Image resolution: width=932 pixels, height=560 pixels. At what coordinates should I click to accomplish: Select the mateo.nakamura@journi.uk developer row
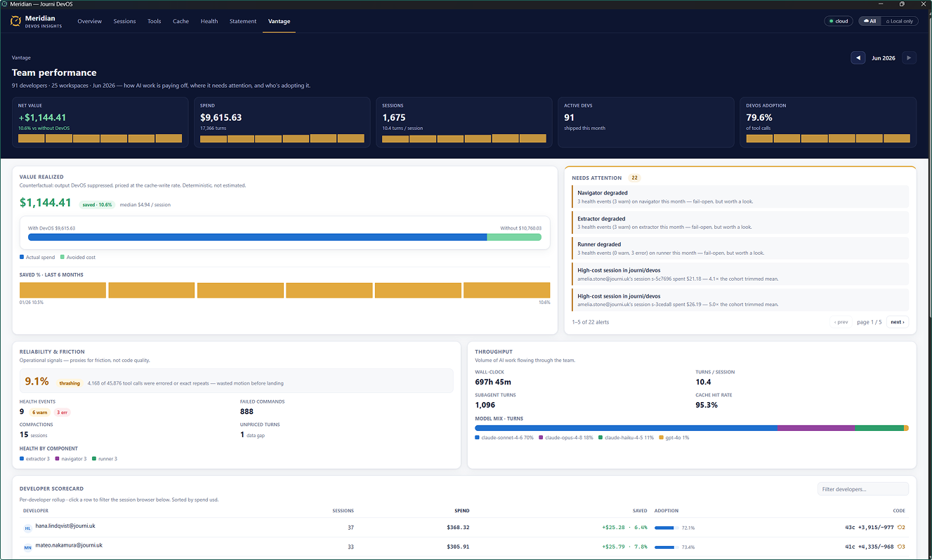tap(464, 547)
